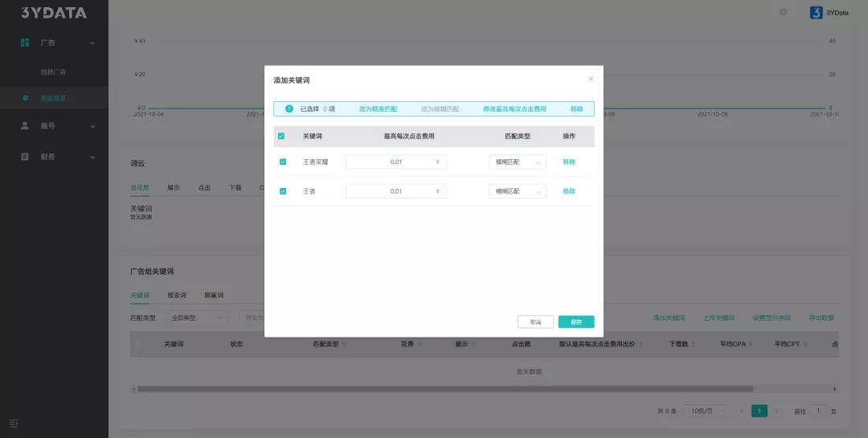
Task: Click 添加关键词 link in background page
Action: tap(669, 317)
